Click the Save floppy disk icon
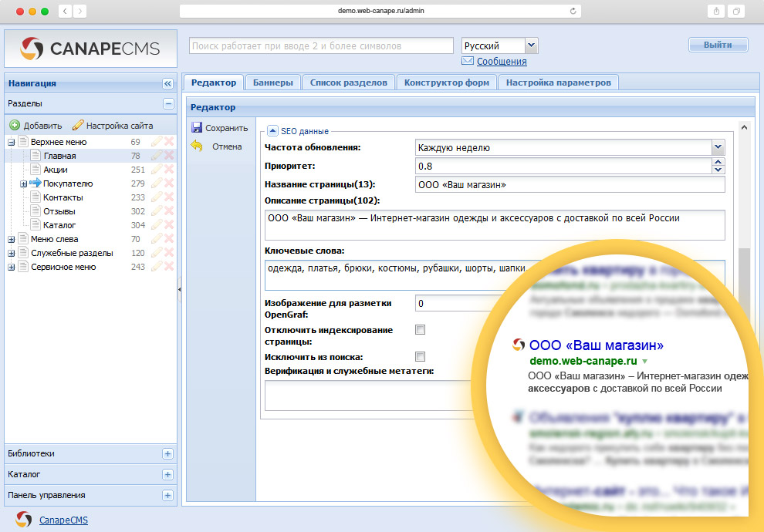This screenshot has height=532, width=764. [197, 127]
